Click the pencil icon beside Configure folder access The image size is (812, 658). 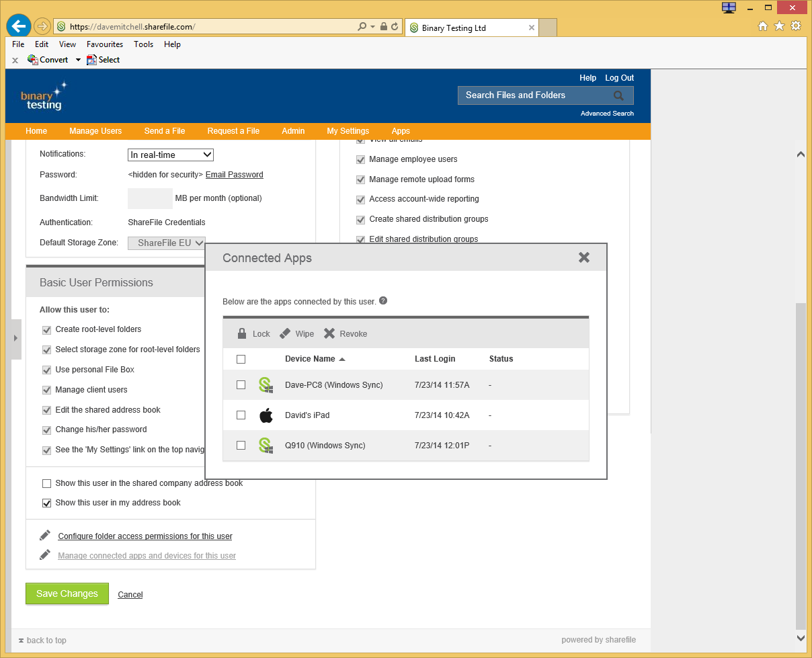coord(45,536)
